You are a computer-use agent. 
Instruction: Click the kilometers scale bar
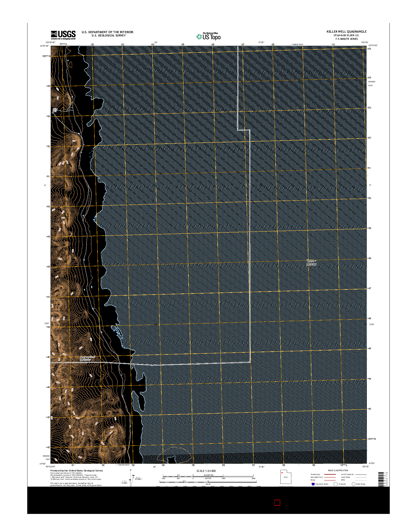(208, 475)
